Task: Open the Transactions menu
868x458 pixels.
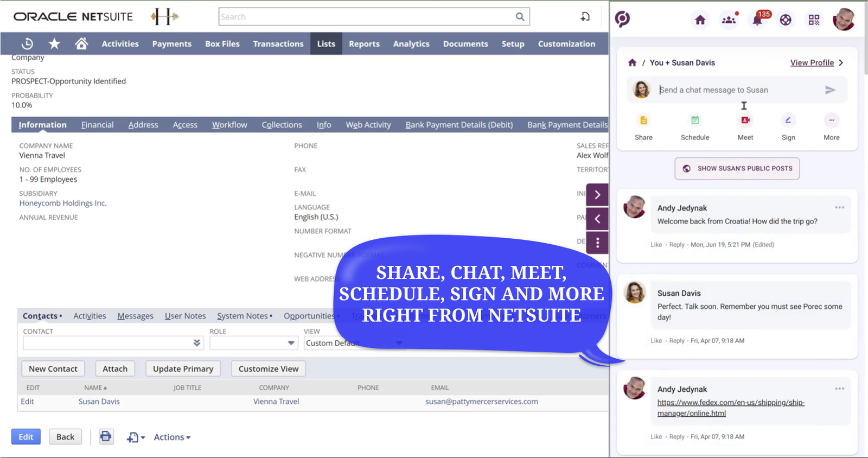Action: [x=278, y=43]
